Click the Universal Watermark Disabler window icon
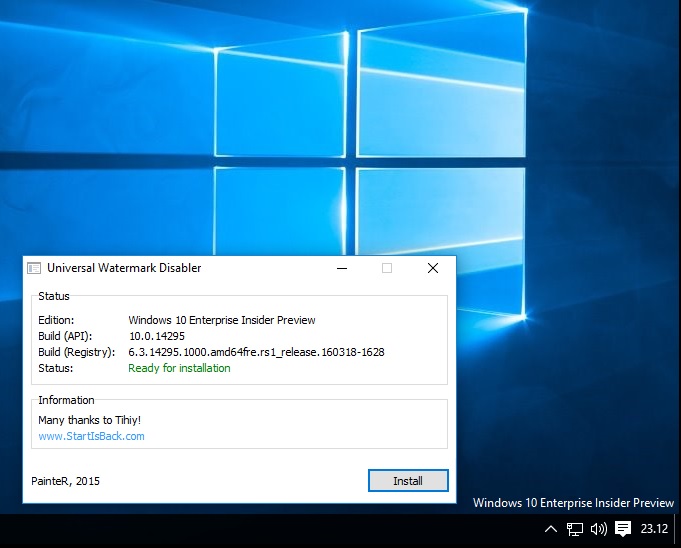This screenshot has height=548, width=681. [34, 268]
